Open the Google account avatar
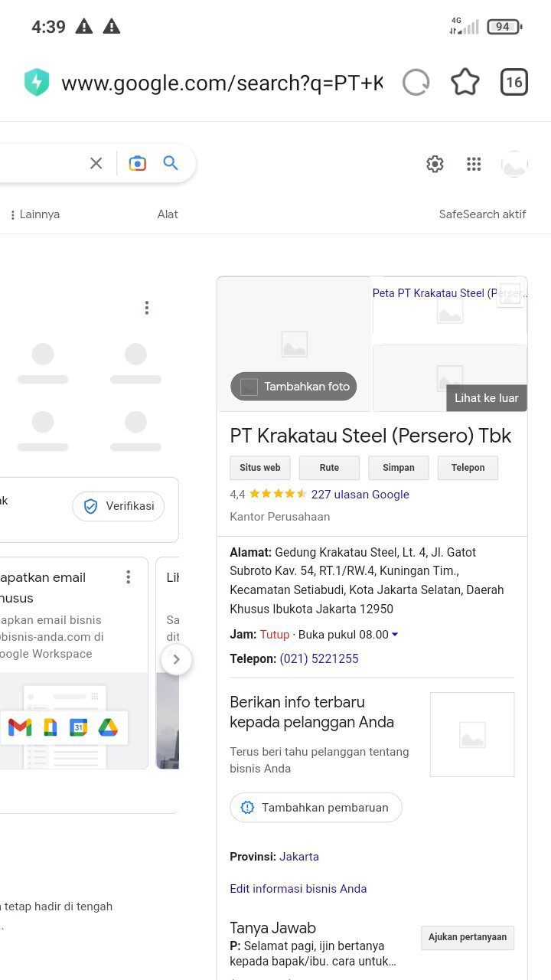 coord(514,164)
